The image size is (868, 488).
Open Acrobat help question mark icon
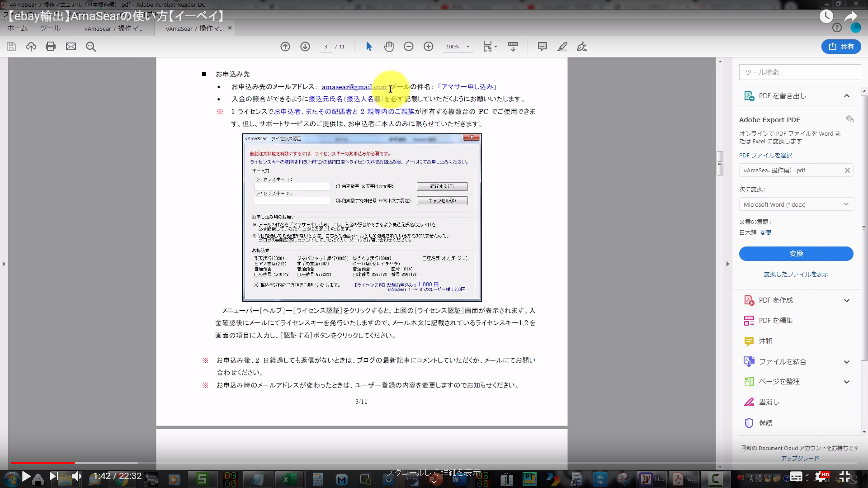coord(837,28)
